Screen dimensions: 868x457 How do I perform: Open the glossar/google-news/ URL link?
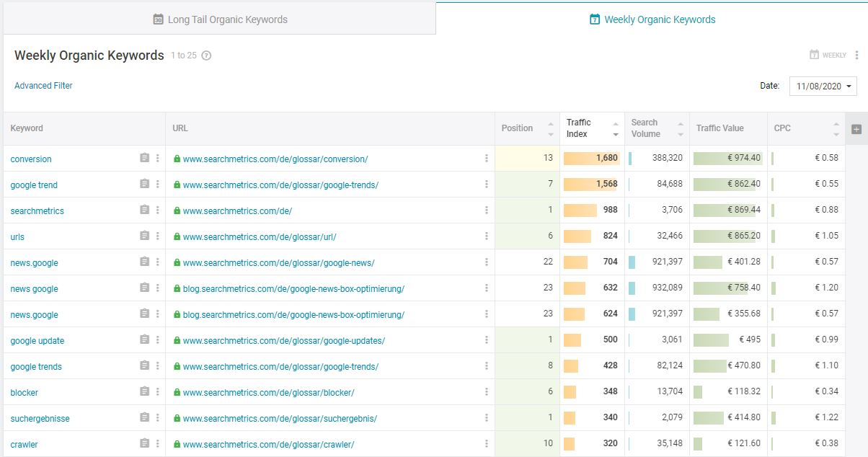click(x=279, y=263)
